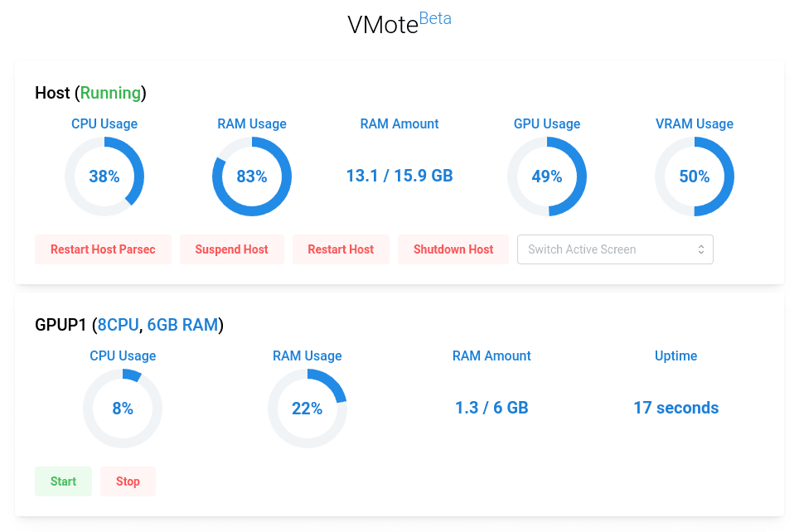Stop the GPUP1 virtual machine
The width and height of the screenshot is (799, 532).
128,481
